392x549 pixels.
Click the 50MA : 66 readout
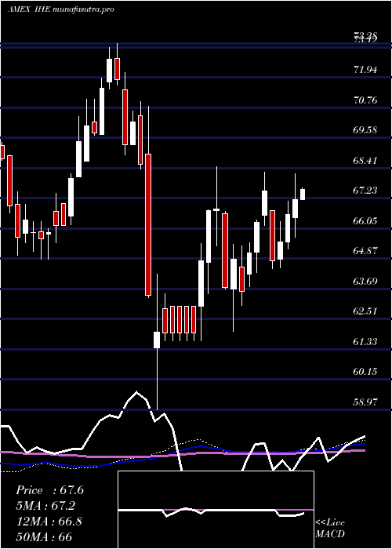pyautogui.click(x=44, y=536)
